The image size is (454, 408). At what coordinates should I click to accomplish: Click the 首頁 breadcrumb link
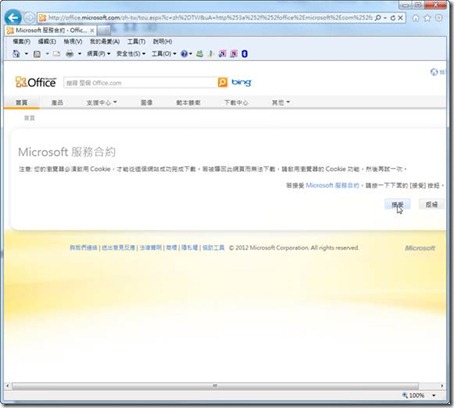tap(29, 118)
